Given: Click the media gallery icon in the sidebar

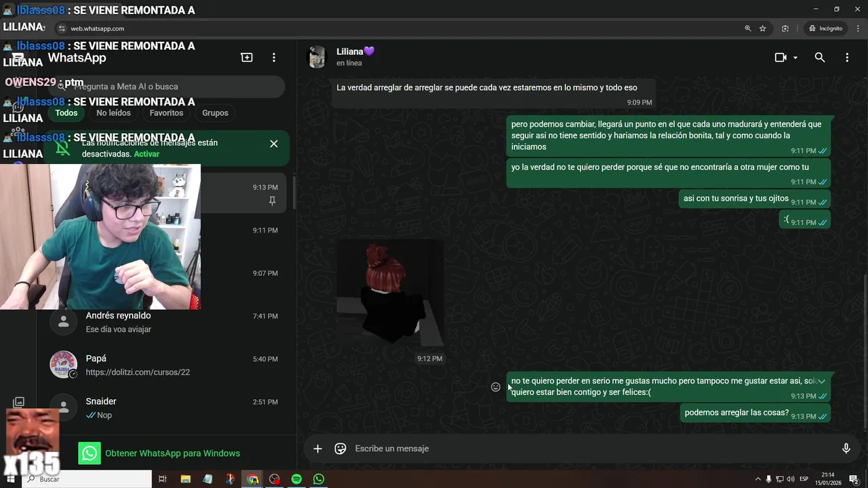Looking at the screenshot, I should pos(19,403).
